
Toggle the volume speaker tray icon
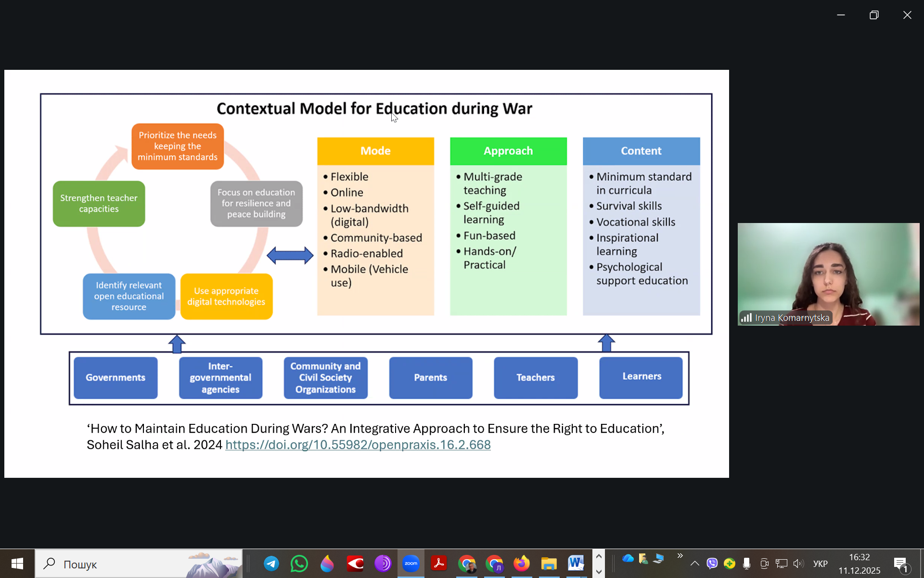tap(798, 564)
